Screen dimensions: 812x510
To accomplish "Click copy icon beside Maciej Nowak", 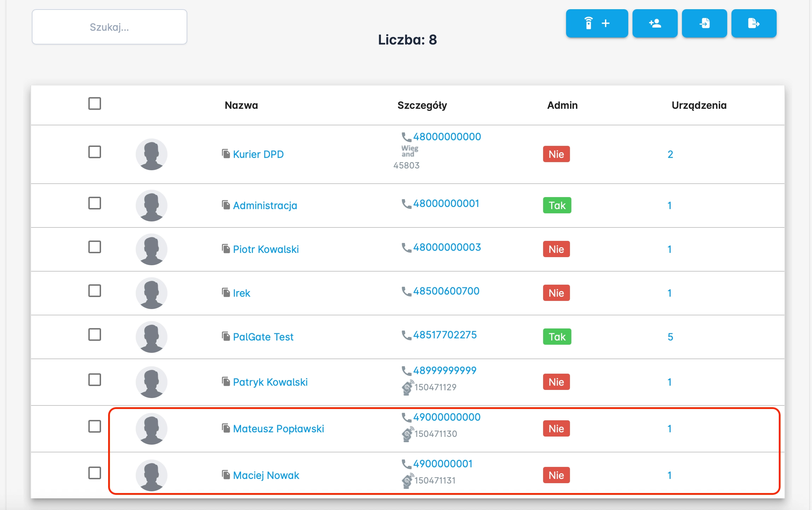I will [226, 475].
